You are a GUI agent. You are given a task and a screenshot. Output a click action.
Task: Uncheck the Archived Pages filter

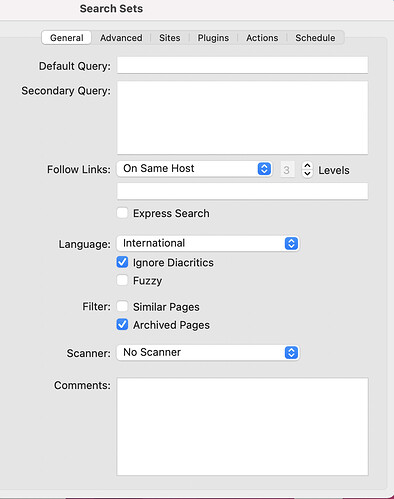(x=122, y=324)
